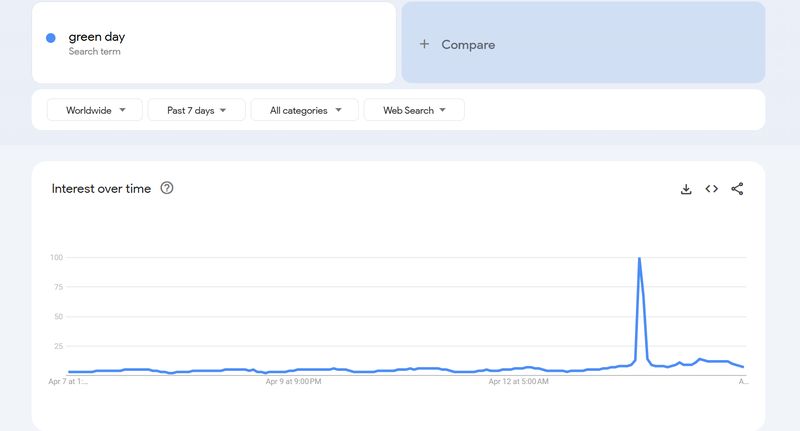
Task: Add a comparison term via Compare
Action: [583, 43]
